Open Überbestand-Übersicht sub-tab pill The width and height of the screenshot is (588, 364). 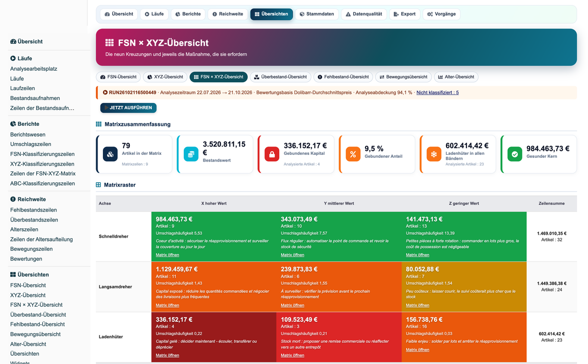coord(280,77)
